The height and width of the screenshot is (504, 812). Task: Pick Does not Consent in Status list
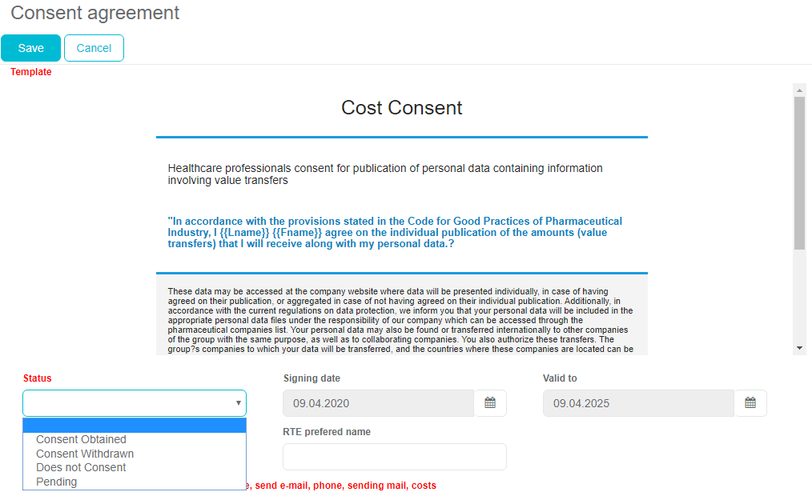click(81, 467)
